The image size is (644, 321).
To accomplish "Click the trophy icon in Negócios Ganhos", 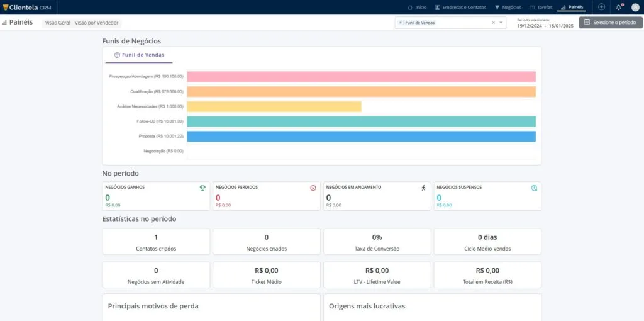I will (x=203, y=188).
